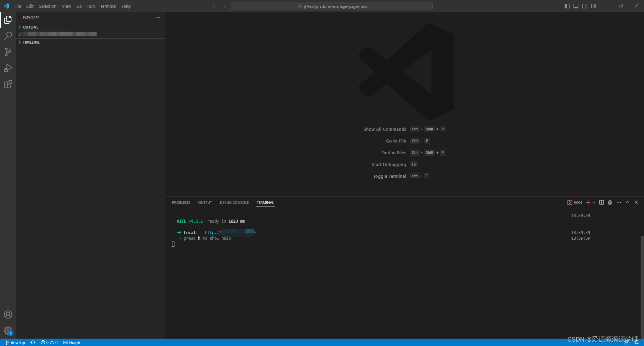
Task: Open the Source Control view
Action: click(x=8, y=52)
